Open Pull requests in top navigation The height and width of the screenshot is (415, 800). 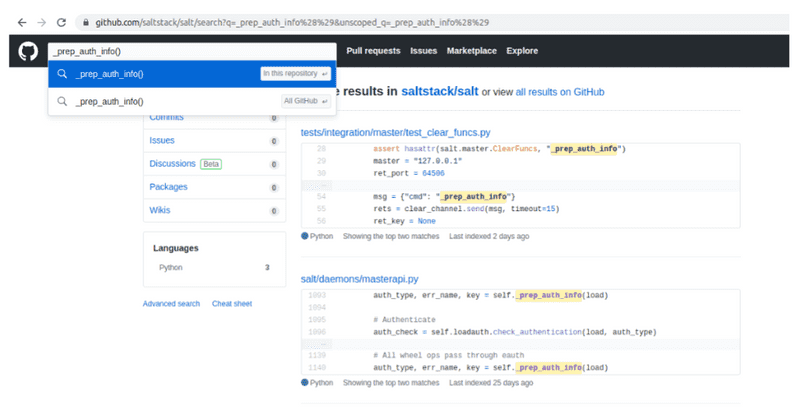click(373, 51)
